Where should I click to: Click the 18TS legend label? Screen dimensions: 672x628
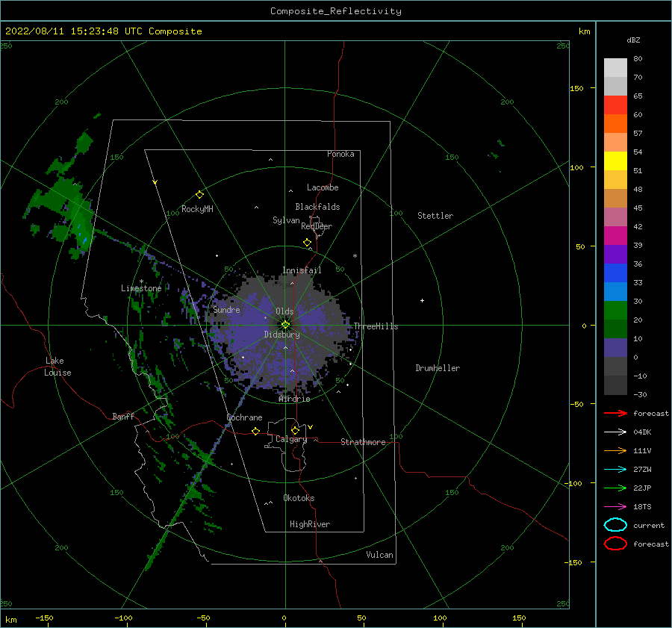(642, 507)
